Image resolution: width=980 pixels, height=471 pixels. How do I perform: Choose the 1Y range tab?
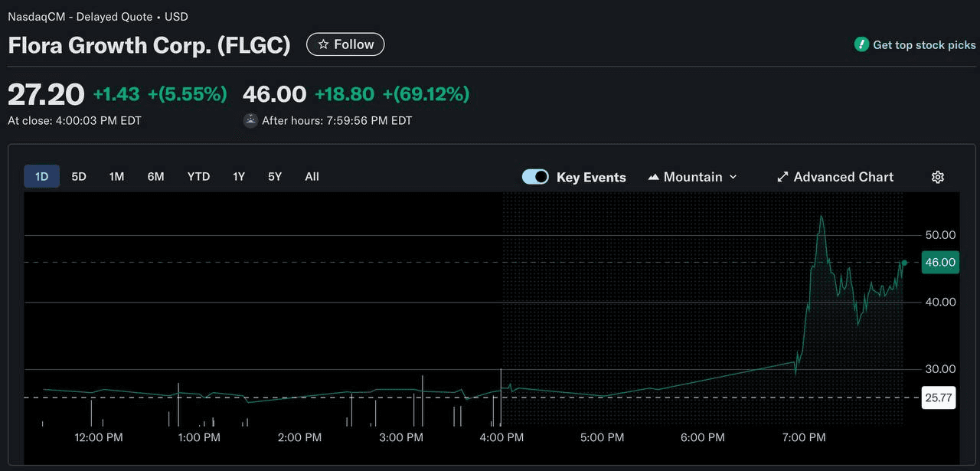pos(239,177)
